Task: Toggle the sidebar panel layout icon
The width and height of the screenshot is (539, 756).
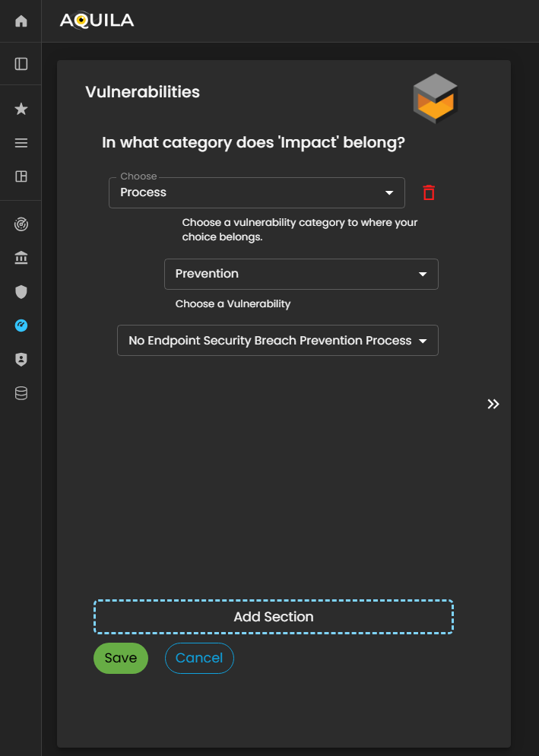Action: pos(21,64)
